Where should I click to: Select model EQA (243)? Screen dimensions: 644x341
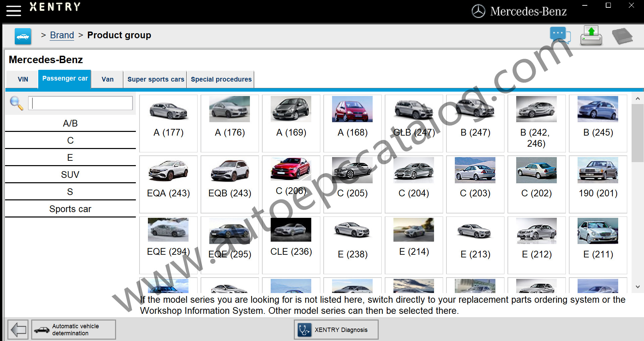pos(168,184)
